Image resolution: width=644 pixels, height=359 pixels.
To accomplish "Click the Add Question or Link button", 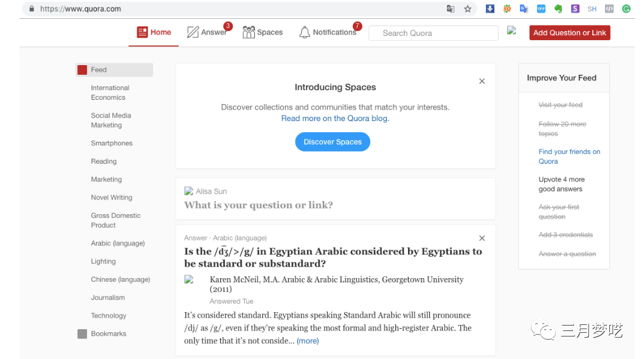I will [570, 33].
